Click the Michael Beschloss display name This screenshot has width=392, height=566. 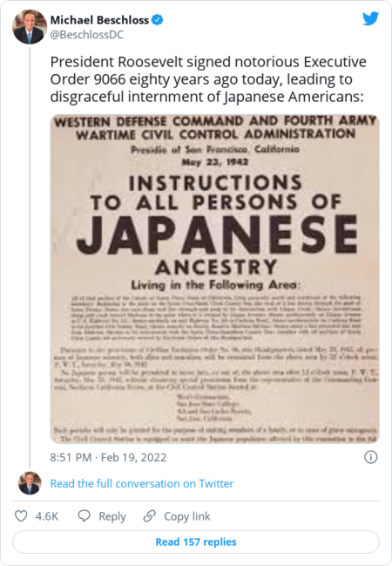click(99, 20)
